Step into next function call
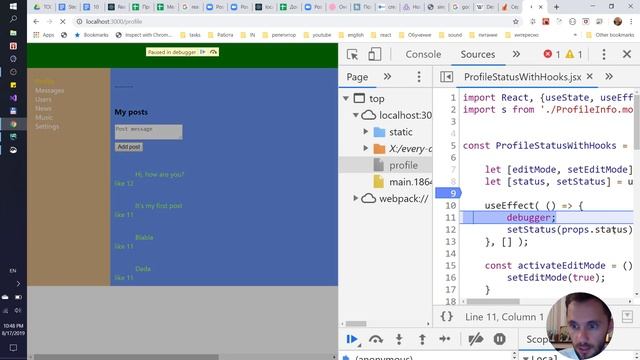 coord(399,339)
